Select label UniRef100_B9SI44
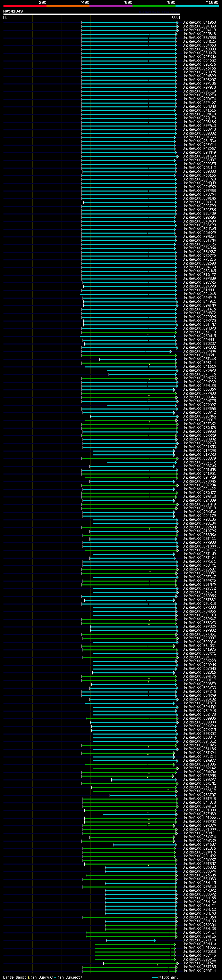This screenshot has height=980, width=222. click(x=199, y=363)
